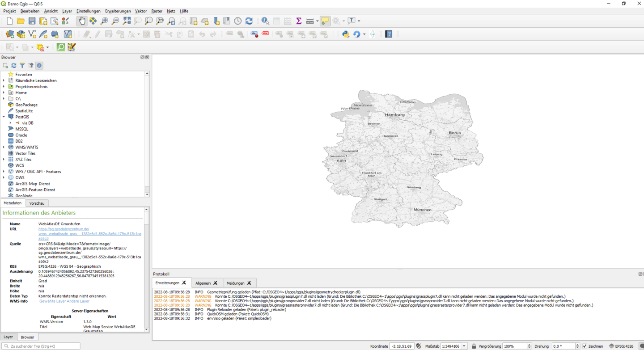This screenshot has height=350, width=644.
Task: Open a project with the folder icon
Action: coord(21,21)
